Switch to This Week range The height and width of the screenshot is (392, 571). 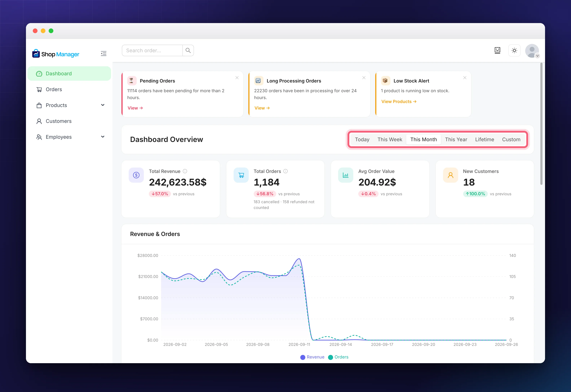[390, 139]
